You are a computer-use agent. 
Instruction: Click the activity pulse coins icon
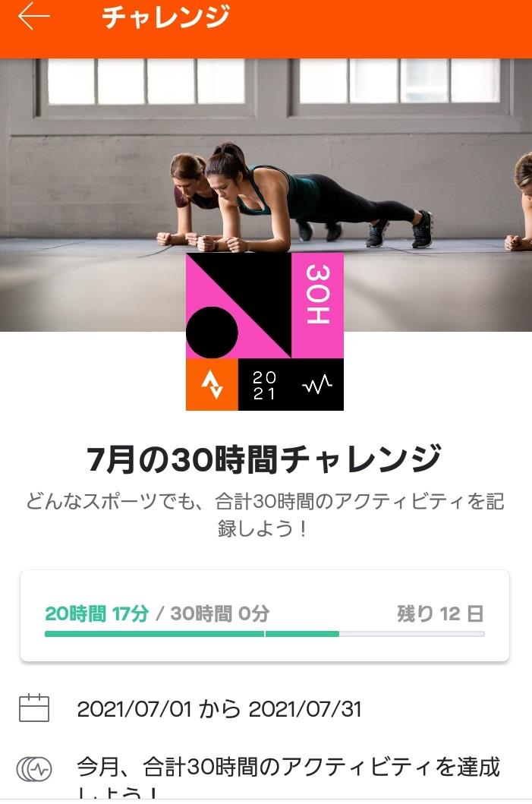click(x=34, y=769)
